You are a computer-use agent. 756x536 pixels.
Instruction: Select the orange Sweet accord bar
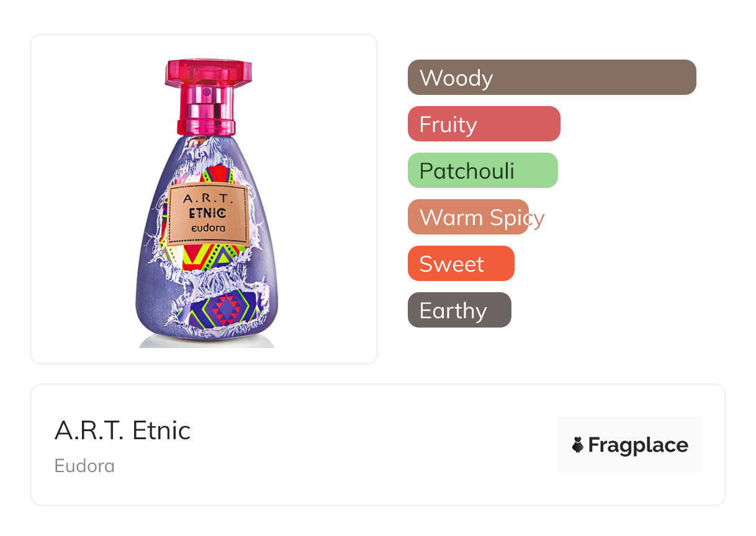coord(461,264)
